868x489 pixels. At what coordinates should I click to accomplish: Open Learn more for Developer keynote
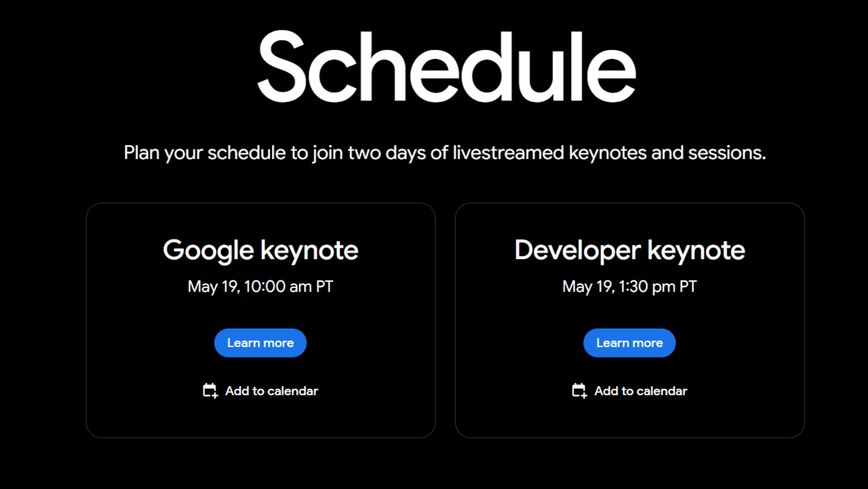tap(630, 343)
